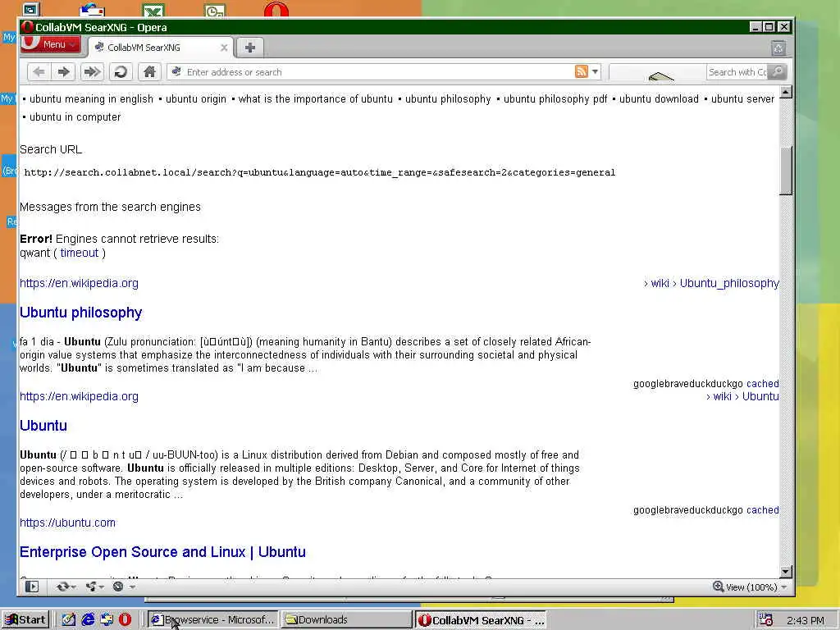Click the vertical scrollbar thumb

click(x=785, y=171)
